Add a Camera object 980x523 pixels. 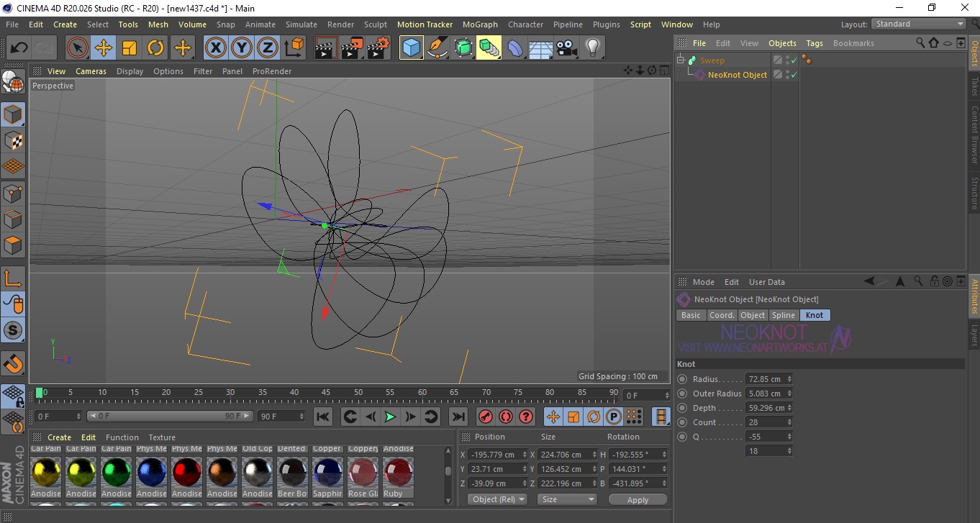567,48
